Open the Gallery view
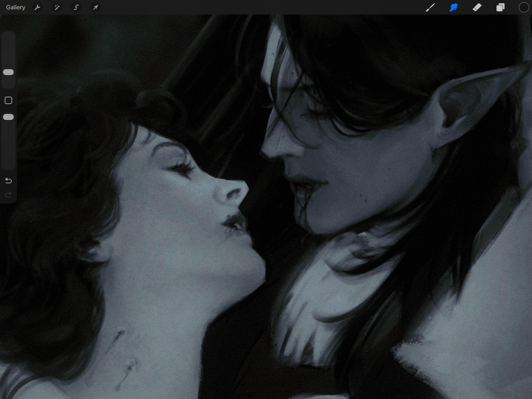Viewport: 532px width, 399px height. pos(16,8)
